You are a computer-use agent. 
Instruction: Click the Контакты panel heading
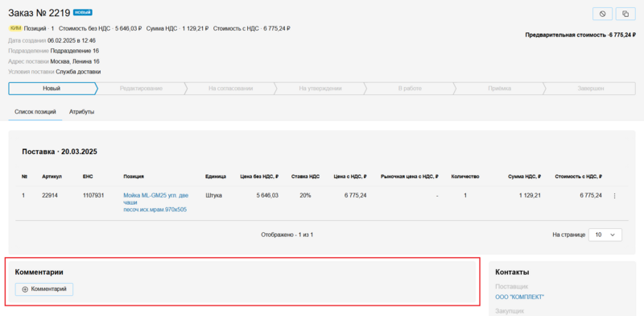512,272
